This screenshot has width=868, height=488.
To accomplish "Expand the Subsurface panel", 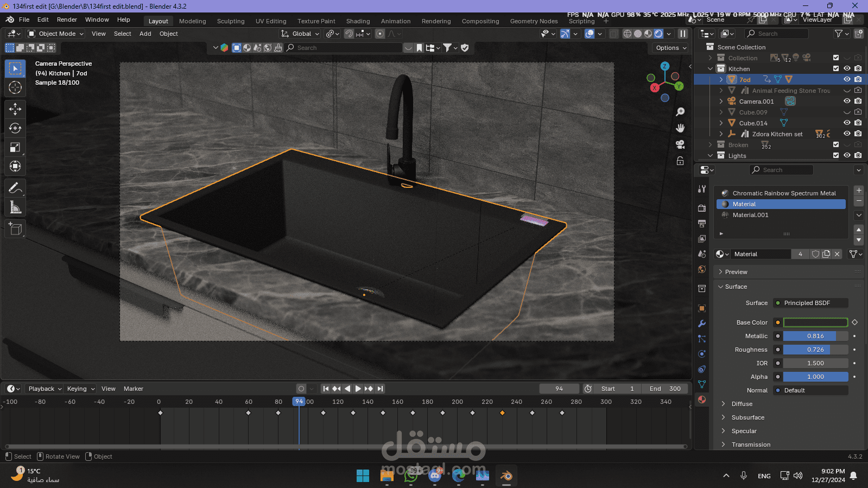I will point(747,417).
